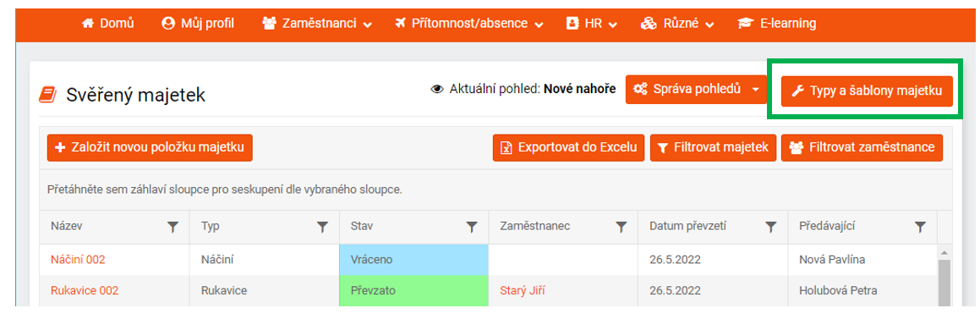
Task: Click the filter icon in Název column
Action: pos(173,228)
